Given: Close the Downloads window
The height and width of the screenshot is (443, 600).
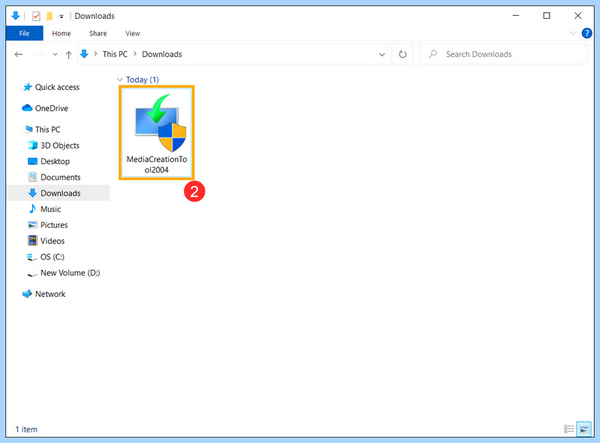Looking at the screenshot, I should [578, 16].
